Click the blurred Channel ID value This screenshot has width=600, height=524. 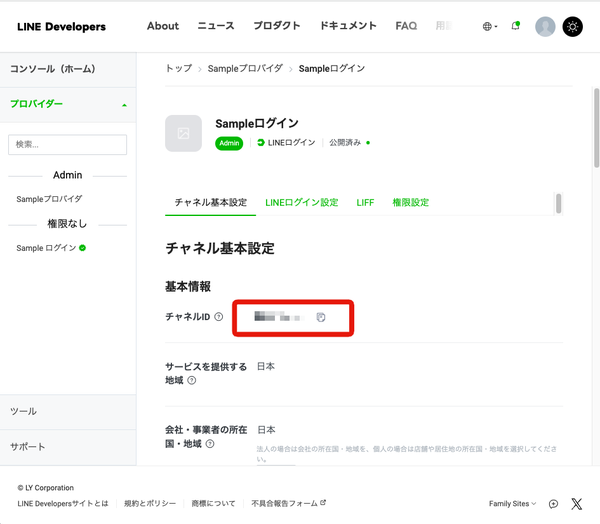(280, 317)
